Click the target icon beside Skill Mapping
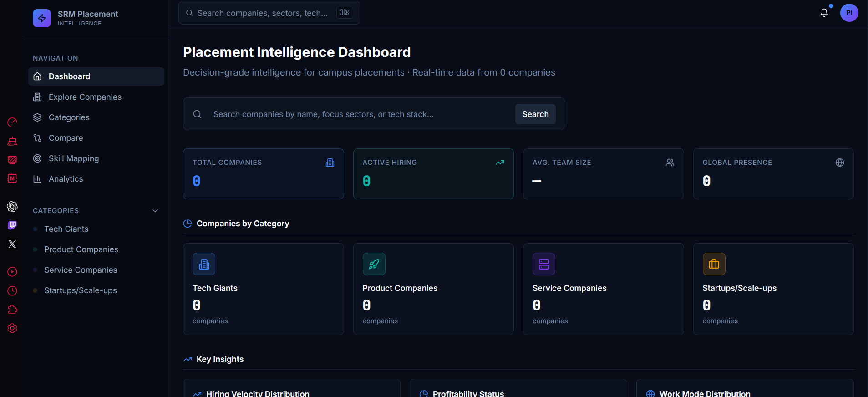 pyautogui.click(x=38, y=158)
